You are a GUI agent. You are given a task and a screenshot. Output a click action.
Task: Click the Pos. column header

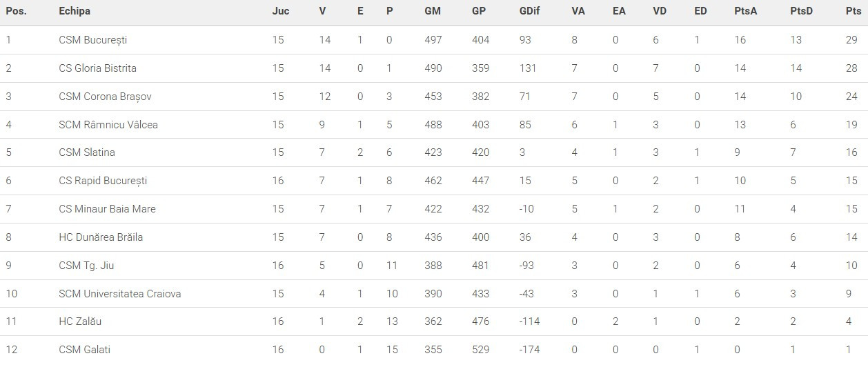[16, 11]
